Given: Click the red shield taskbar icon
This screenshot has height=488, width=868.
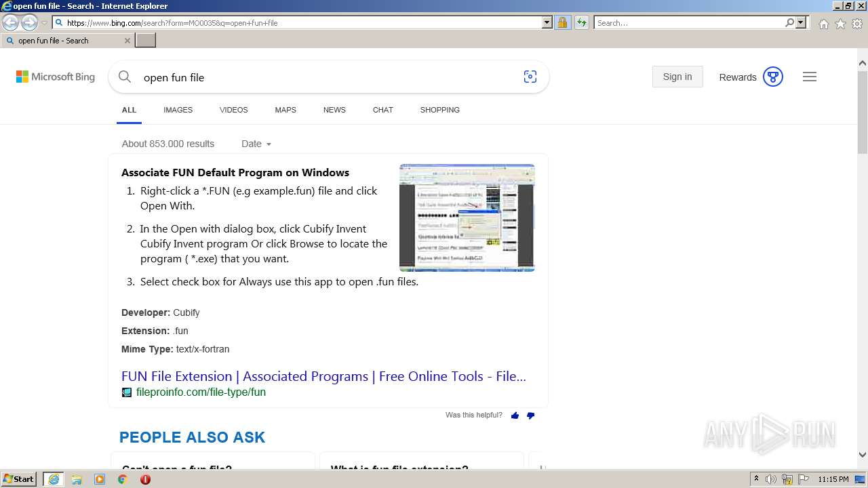Looking at the screenshot, I should pos(145,479).
